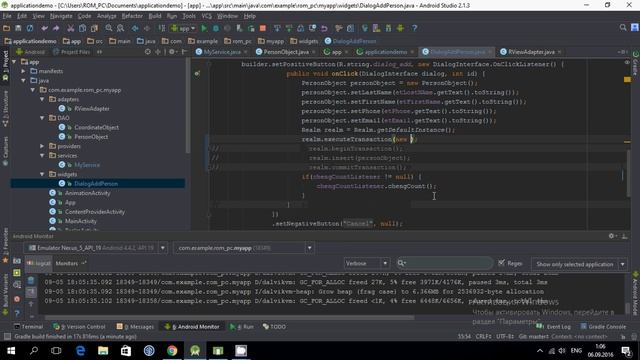Toggle the Regex checkbox
Image resolution: width=640 pixels, height=360 pixels.
pyautogui.click(x=502, y=263)
